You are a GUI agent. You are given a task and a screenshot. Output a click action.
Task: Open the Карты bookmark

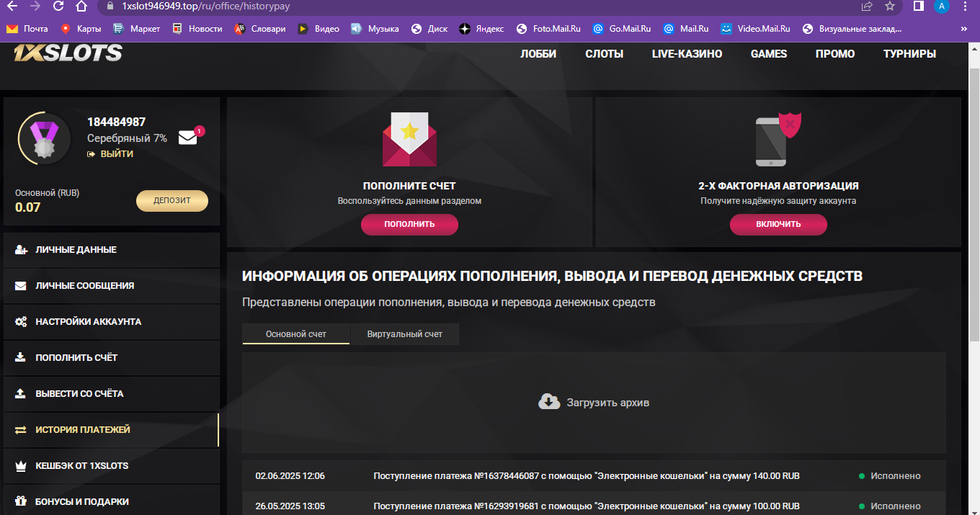pyautogui.click(x=81, y=29)
